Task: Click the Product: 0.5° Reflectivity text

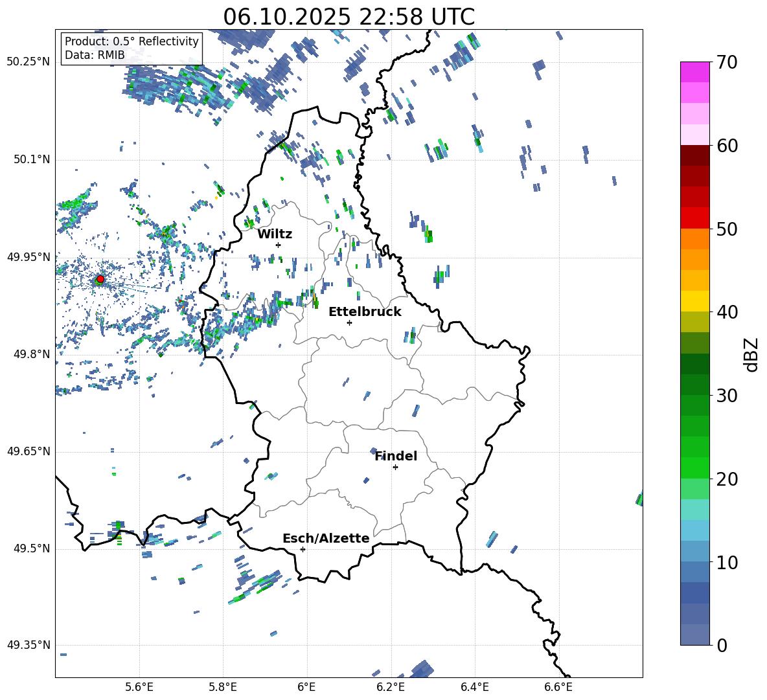Action: click(132, 41)
